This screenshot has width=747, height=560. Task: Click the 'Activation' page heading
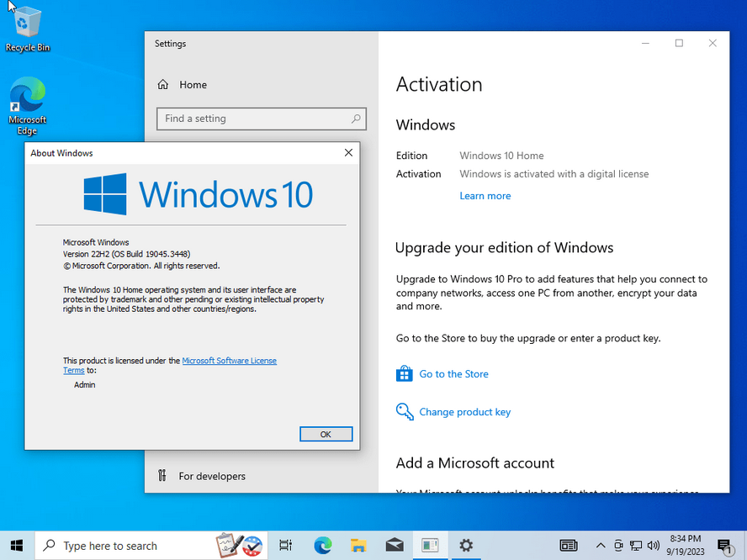(439, 84)
